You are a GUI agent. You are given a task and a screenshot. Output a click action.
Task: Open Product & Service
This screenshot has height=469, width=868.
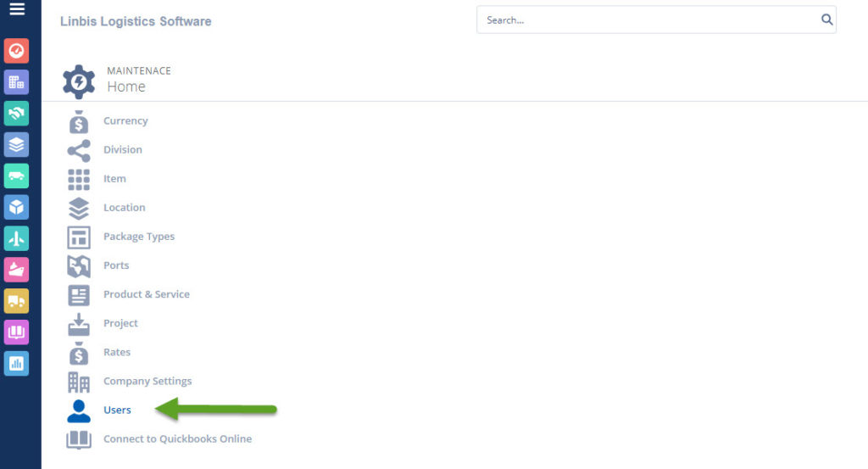pos(147,294)
